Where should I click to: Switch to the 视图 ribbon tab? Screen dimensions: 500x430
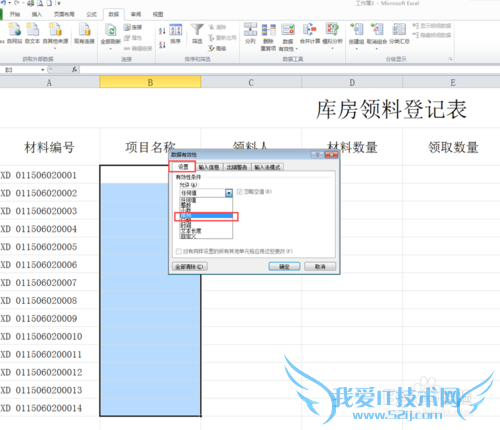158,14
